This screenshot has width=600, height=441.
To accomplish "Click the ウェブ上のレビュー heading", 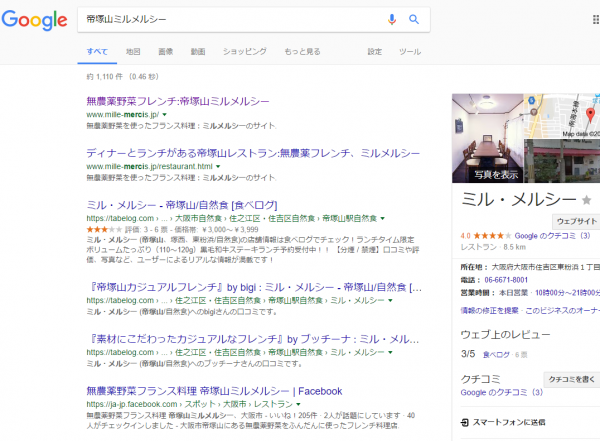I will coord(505,335).
